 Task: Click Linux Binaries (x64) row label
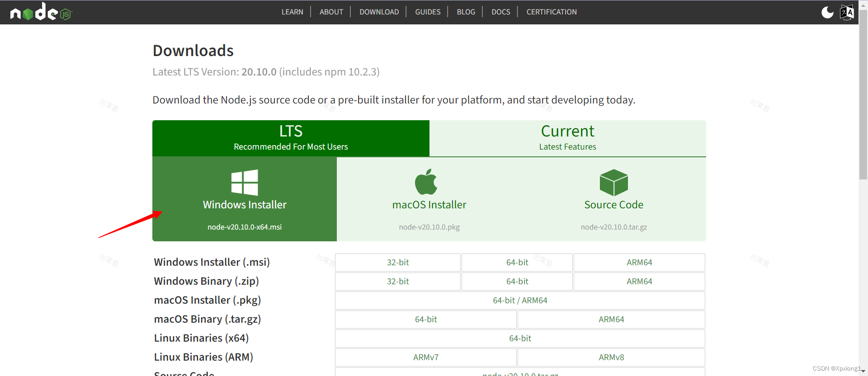tap(201, 338)
